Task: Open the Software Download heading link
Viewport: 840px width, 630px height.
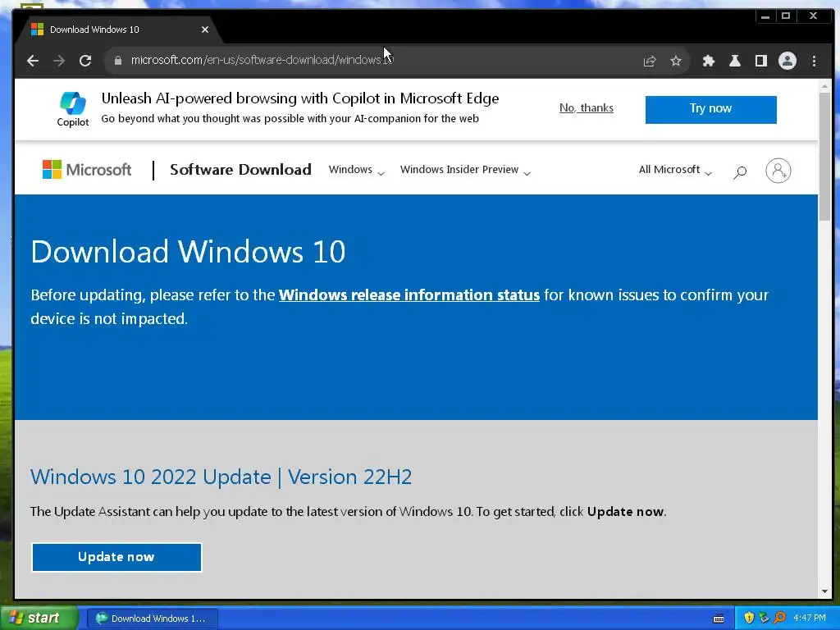Action: 240,170
